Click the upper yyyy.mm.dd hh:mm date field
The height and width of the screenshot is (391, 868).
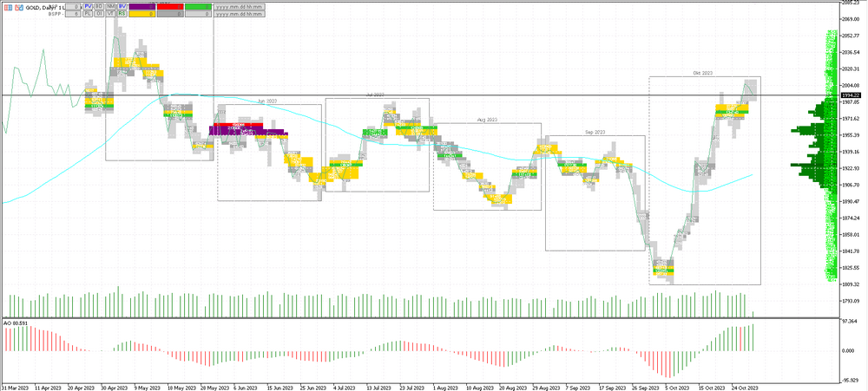tap(240, 7)
